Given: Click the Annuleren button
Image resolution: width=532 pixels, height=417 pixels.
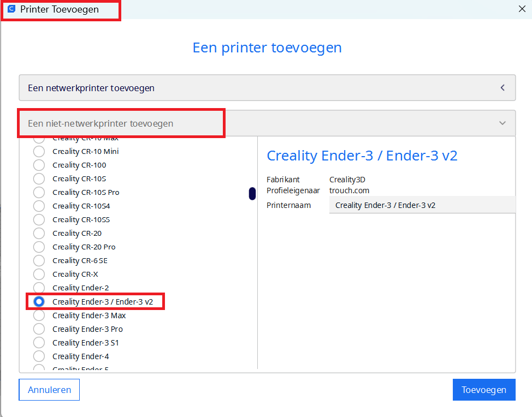Looking at the screenshot, I should [x=49, y=390].
